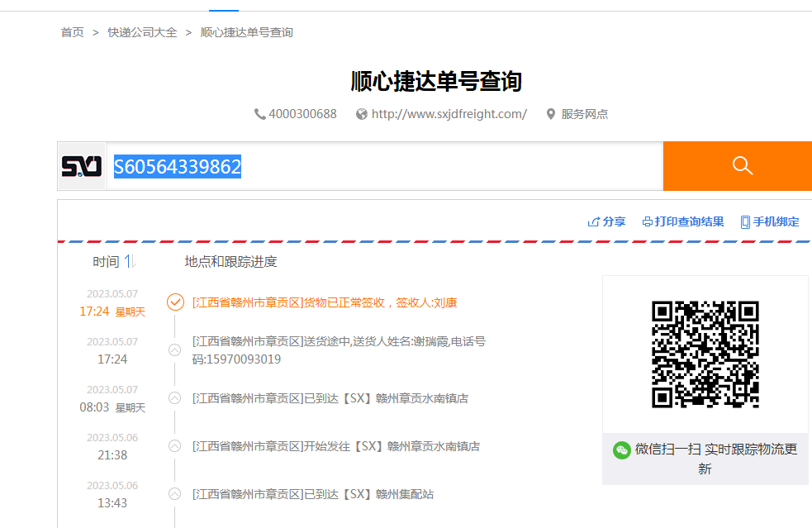Click the orange checkmark delivered status icon
Viewport: 812px width, 528px height.
(175, 302)
